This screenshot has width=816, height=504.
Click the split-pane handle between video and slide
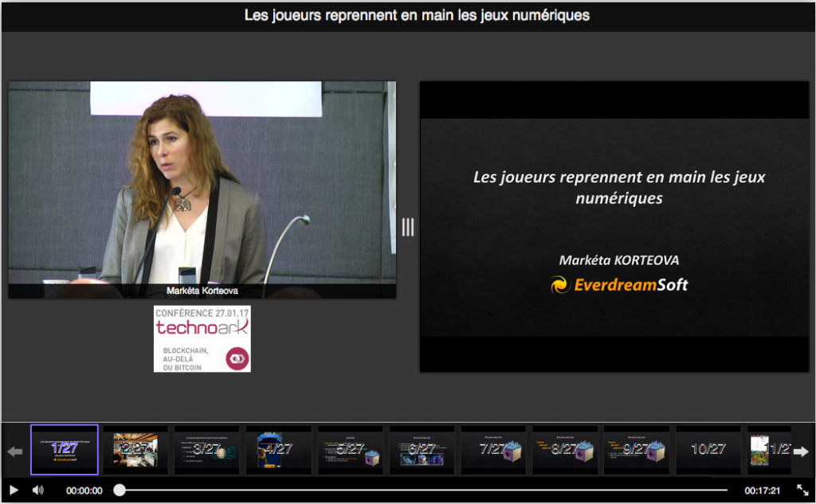click(x=408, y=227)
